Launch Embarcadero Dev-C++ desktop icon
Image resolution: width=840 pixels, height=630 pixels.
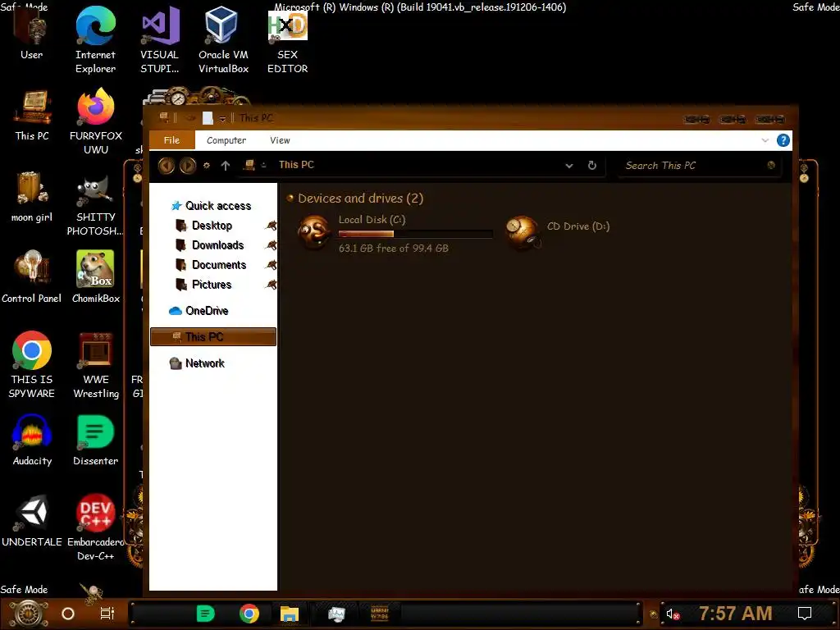(95, 528)
